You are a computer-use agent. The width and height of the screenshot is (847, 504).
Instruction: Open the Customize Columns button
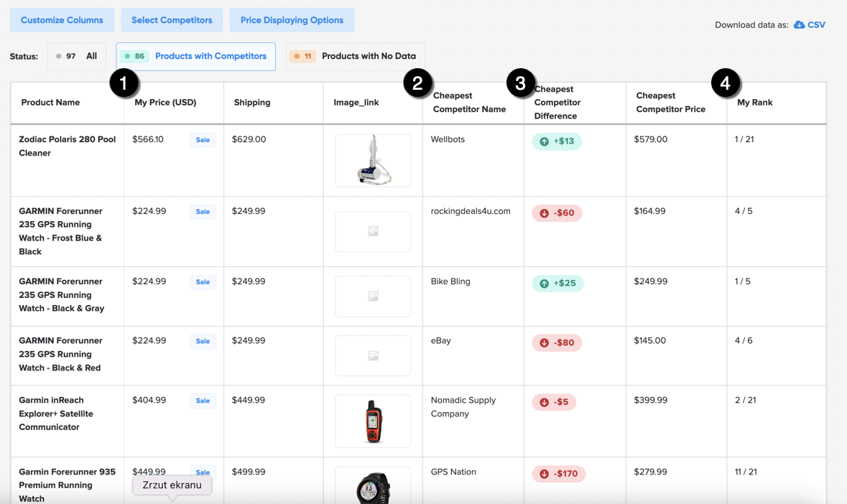pos(62,20)
